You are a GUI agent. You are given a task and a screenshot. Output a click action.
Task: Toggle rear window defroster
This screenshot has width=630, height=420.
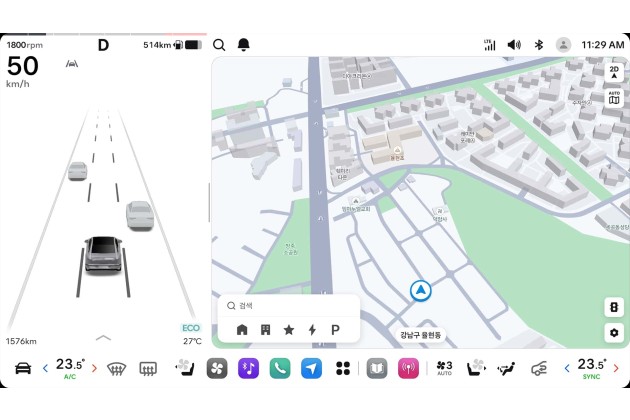[x=148, y=369]
